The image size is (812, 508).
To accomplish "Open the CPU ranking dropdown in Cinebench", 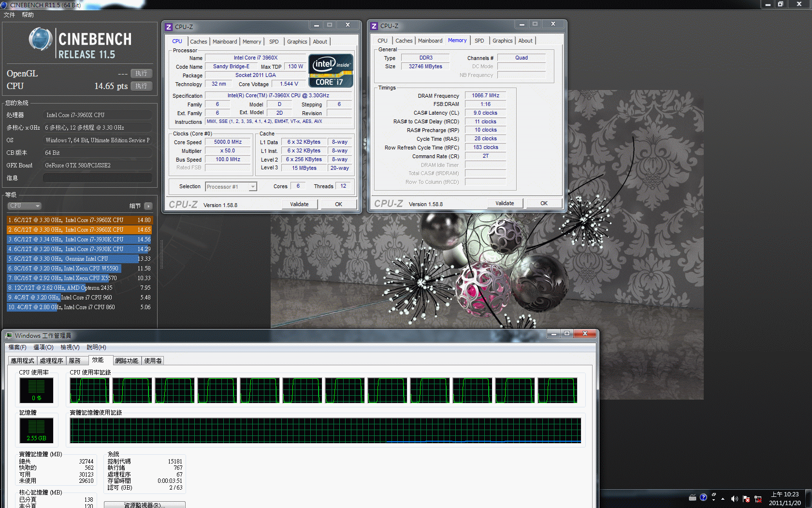I will tap(24, 206).
